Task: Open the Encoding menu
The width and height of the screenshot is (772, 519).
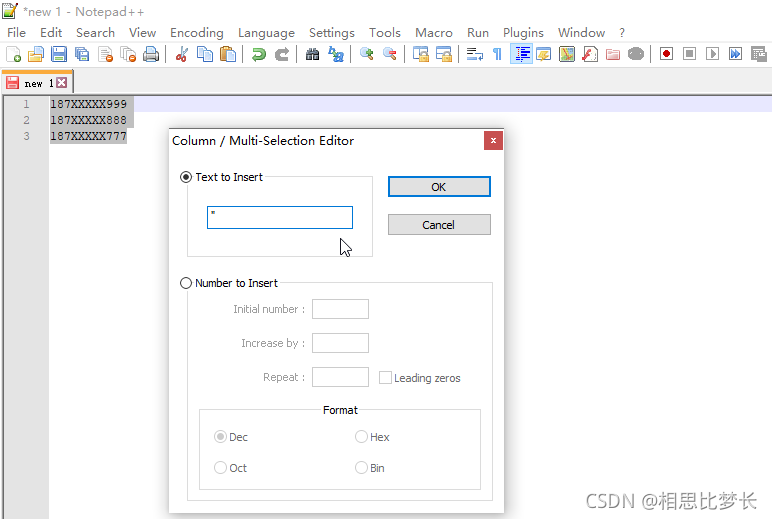Action: click(196, 32)
